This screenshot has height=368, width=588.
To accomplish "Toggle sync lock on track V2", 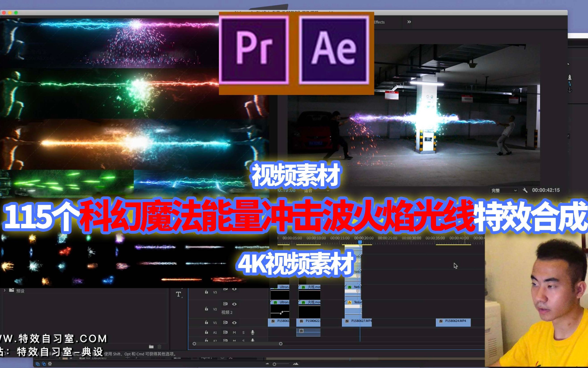I will [x=225, y=304].
